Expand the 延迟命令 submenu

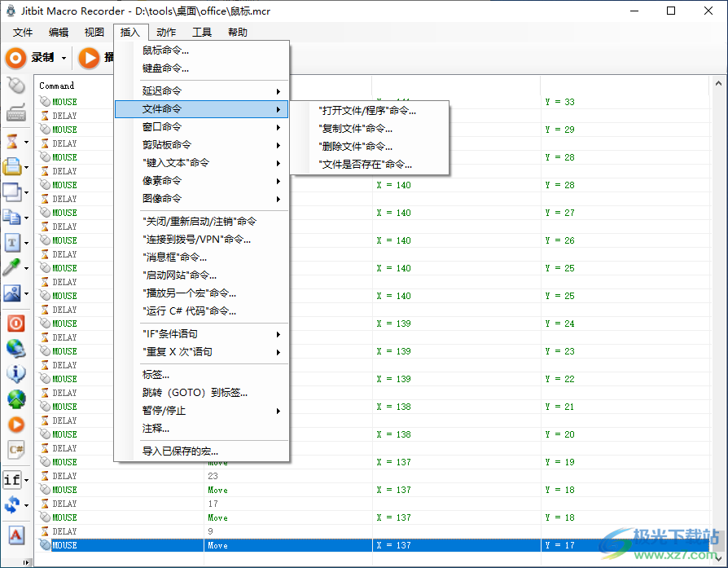tap(201, 91)
